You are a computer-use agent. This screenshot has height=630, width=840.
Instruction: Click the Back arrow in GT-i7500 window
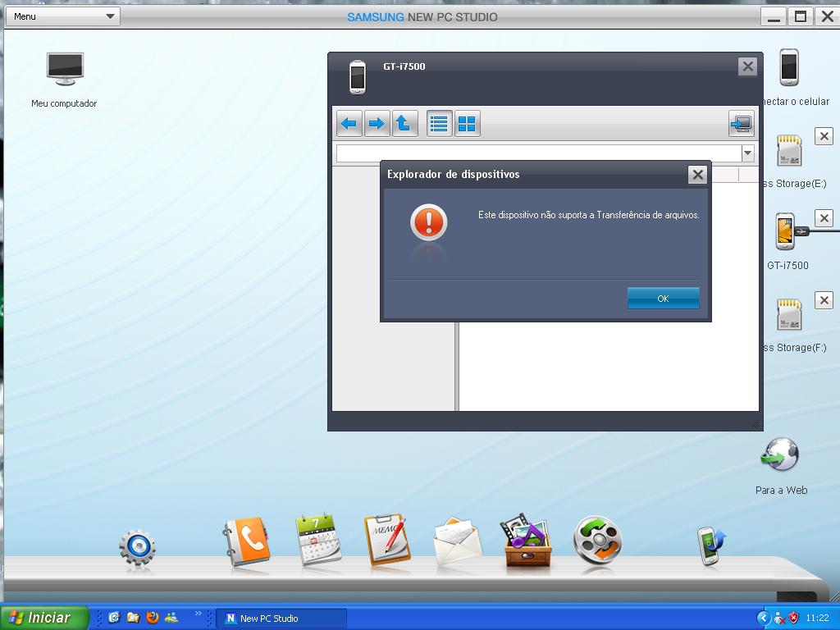[349, 124]
